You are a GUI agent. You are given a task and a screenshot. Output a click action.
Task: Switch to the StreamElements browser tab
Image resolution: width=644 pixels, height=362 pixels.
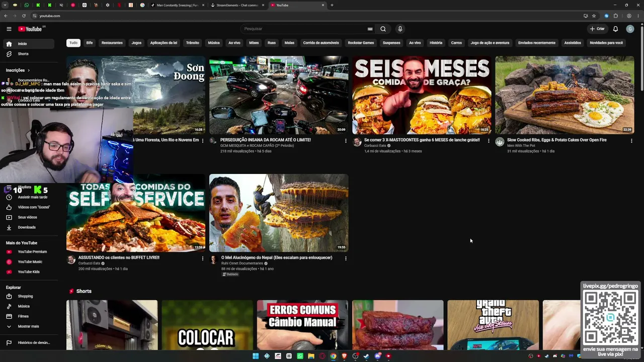[x=237, y=5]
